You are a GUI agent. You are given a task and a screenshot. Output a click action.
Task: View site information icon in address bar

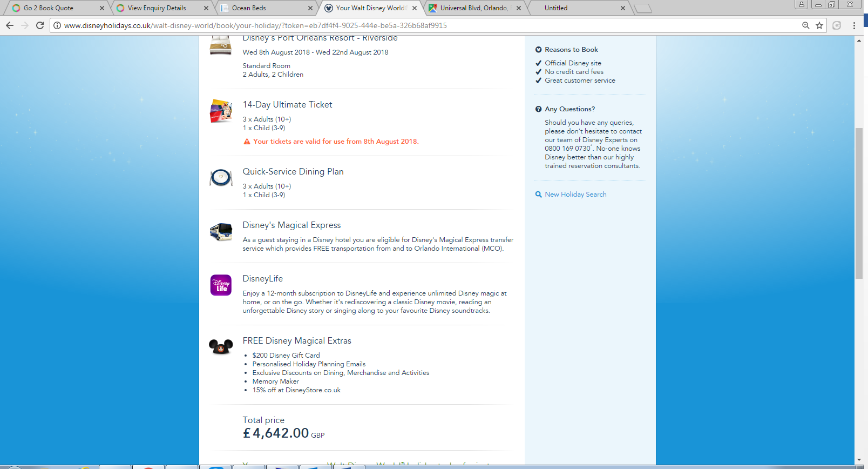(x=57, y=25)
